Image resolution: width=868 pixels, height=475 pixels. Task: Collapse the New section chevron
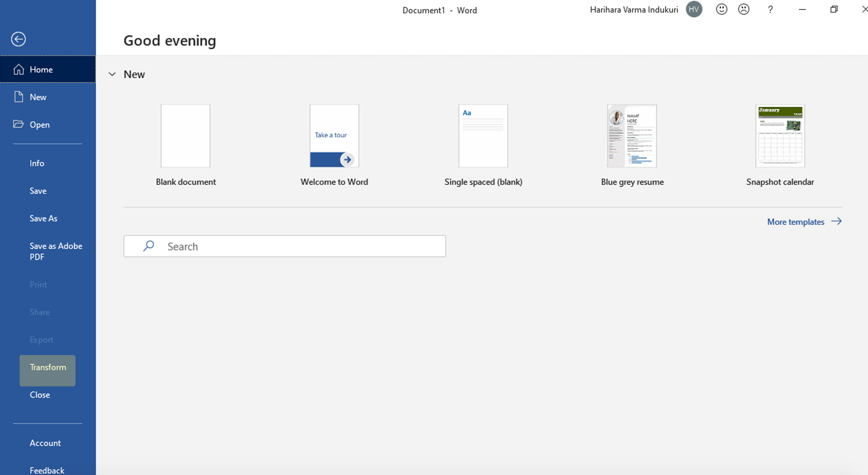click(x=112, y=74)
